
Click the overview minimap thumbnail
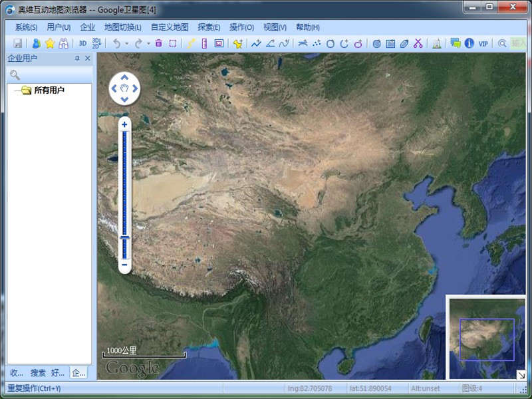point(487,337)
